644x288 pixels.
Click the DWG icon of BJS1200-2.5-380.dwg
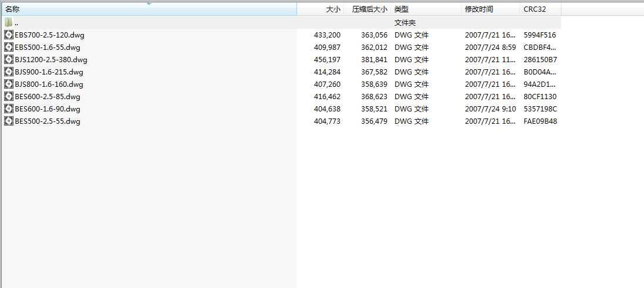tap(9, 59)
